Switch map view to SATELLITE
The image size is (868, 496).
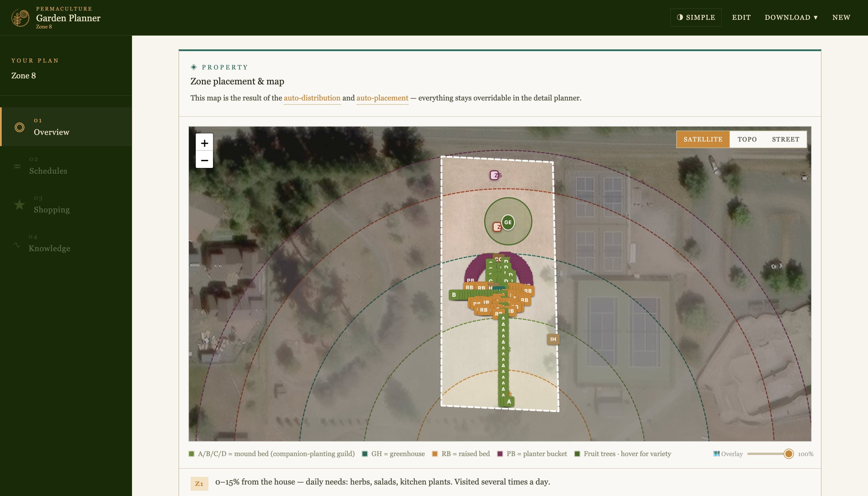pos(703,139)
